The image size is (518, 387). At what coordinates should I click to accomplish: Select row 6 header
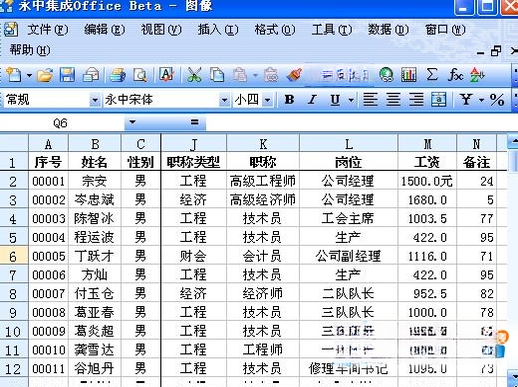[x=14, y=256]
